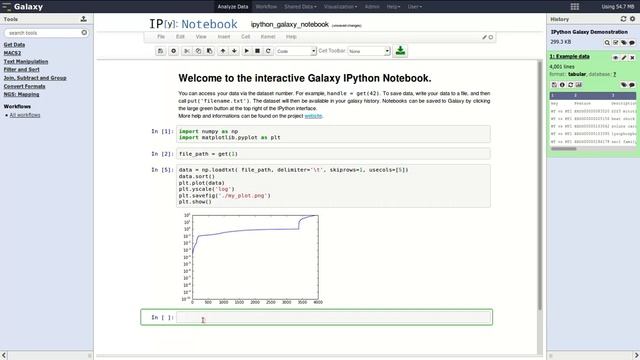
Task: Open notebook Edit menu
Action: 180,37
